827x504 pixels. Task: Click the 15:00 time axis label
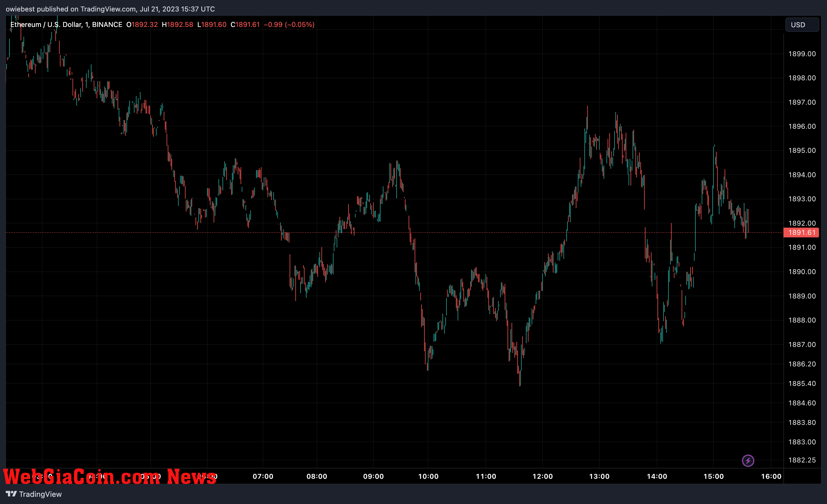[713, 476]
